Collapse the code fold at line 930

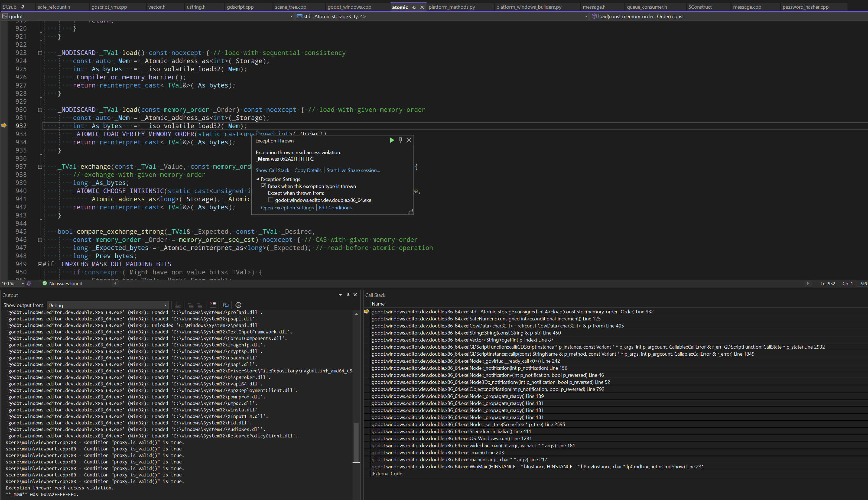pos(40,109)
